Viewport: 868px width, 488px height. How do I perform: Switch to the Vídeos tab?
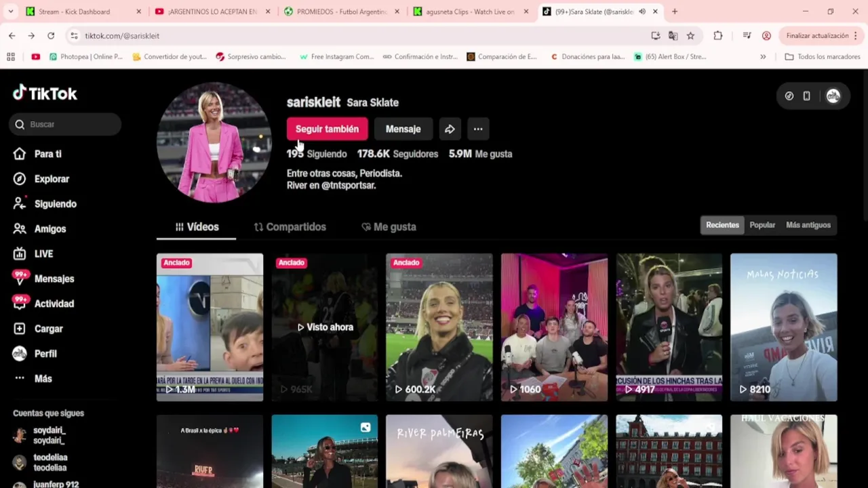tap(197, 227)
